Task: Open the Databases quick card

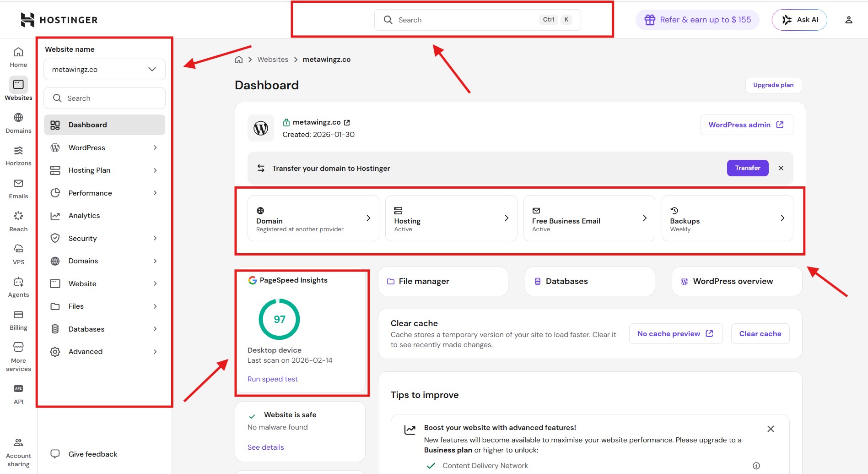Action: coord(590,281)
